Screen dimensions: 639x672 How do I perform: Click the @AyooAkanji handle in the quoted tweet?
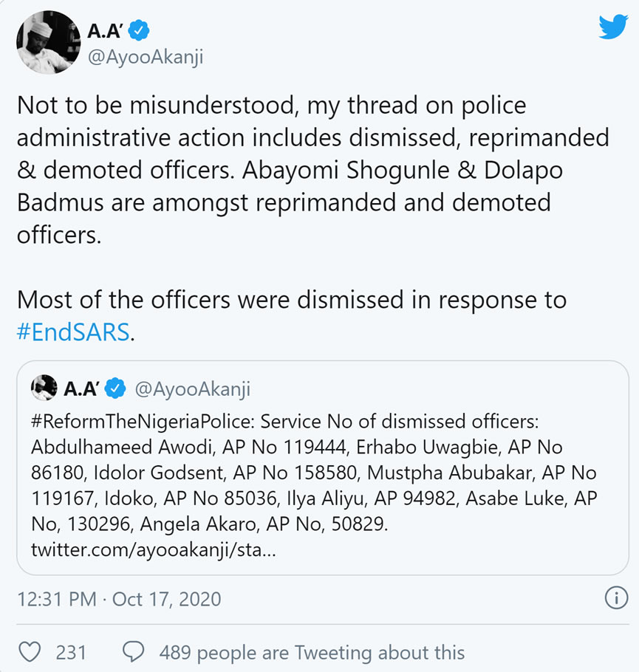tap(192, 388)
